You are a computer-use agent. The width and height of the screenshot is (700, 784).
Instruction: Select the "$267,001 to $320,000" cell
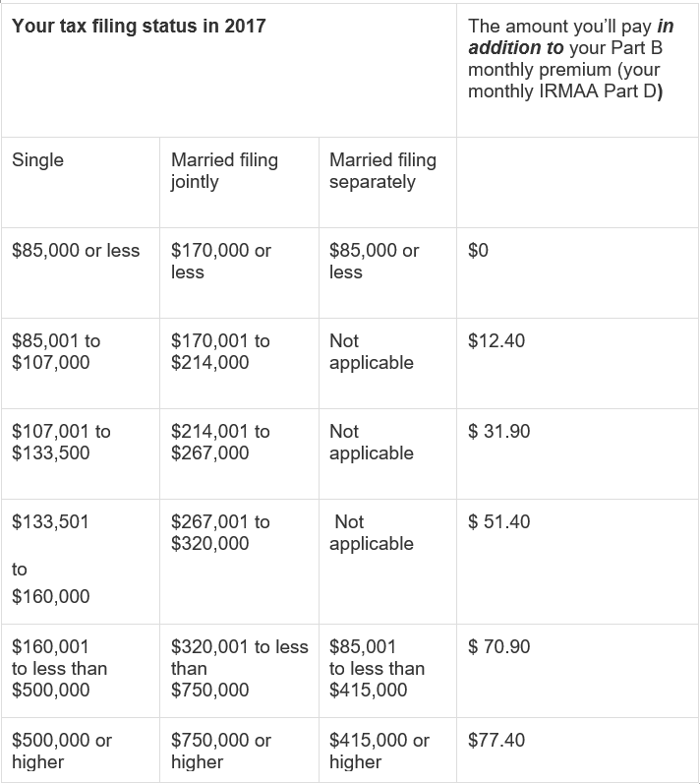[220, 532]
